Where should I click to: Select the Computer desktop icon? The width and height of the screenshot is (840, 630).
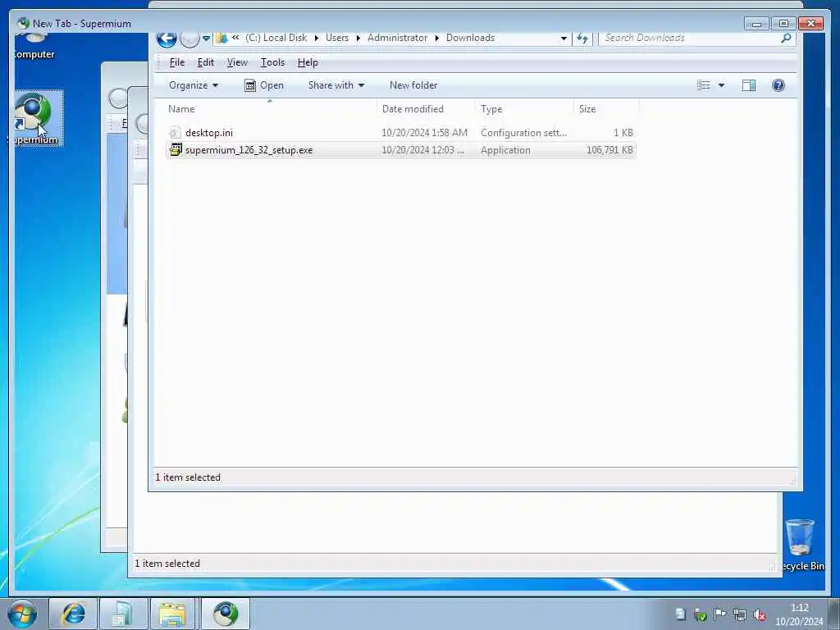pyautogui.click(x=34, y=47)
